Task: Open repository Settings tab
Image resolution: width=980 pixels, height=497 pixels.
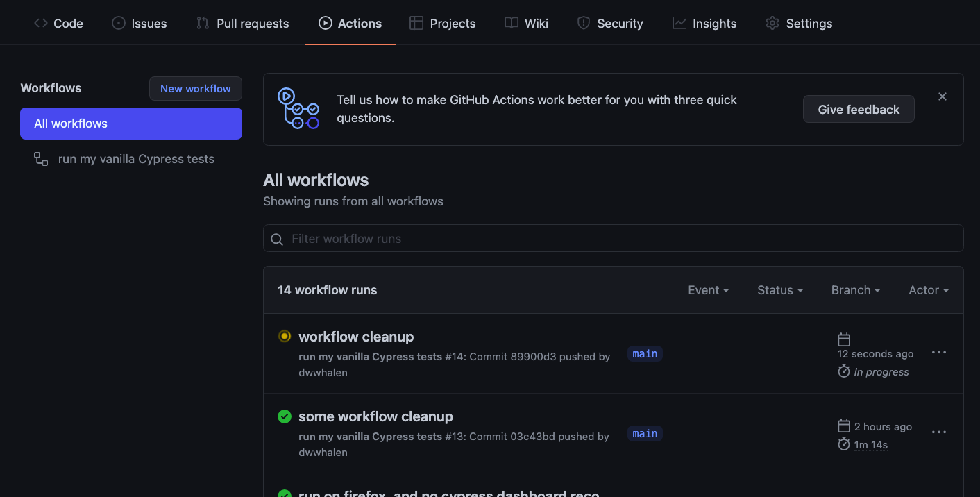Action: [799, 23]
